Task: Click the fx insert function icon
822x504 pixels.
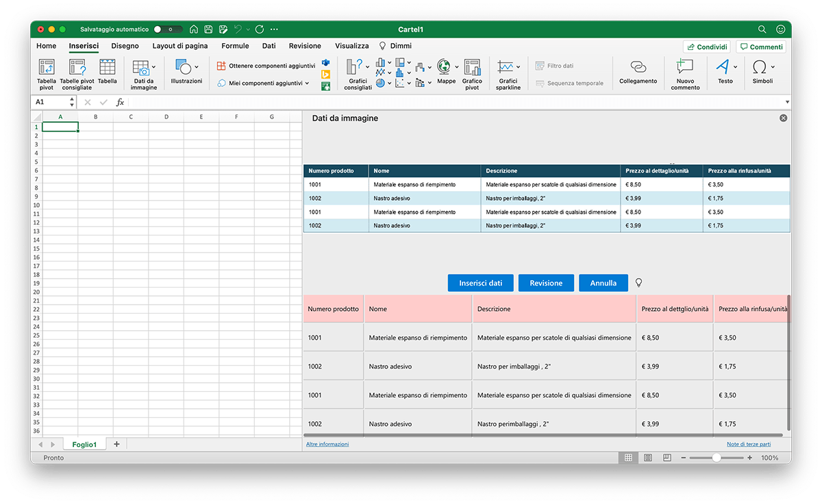Action: [x=120, y=102]
